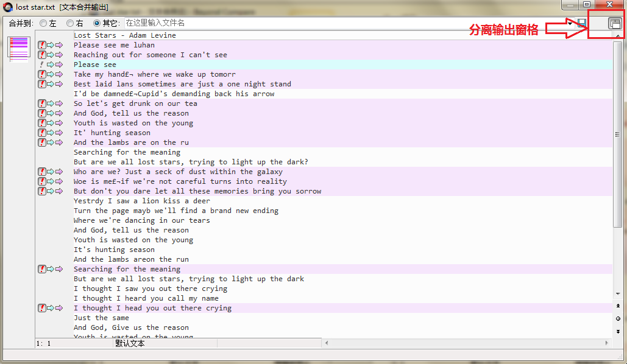
Task: Click the vertical scrollbar down arrow
Action: 618,293
